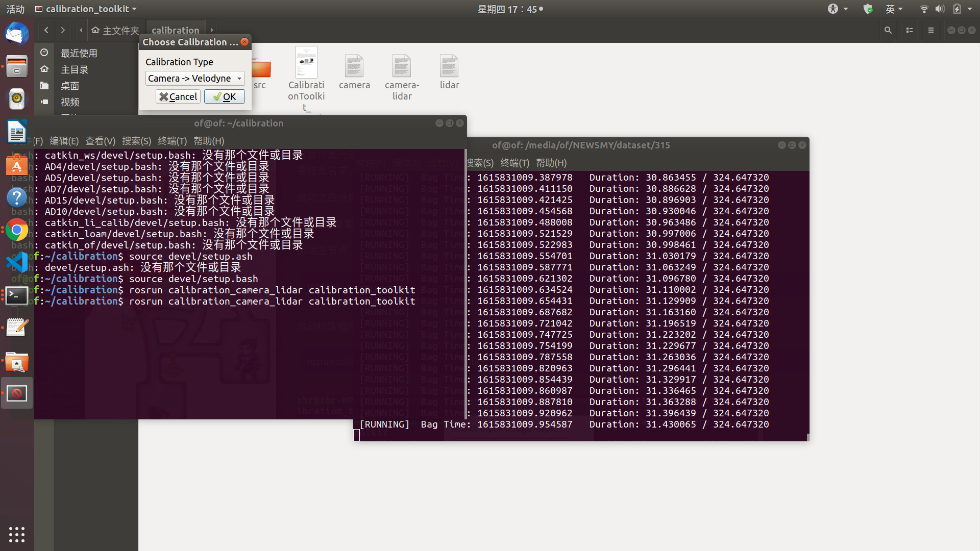Screen dimensions: 980x551
Task: Click the OK button to confirm calibration
Action: tap(224, 96)
